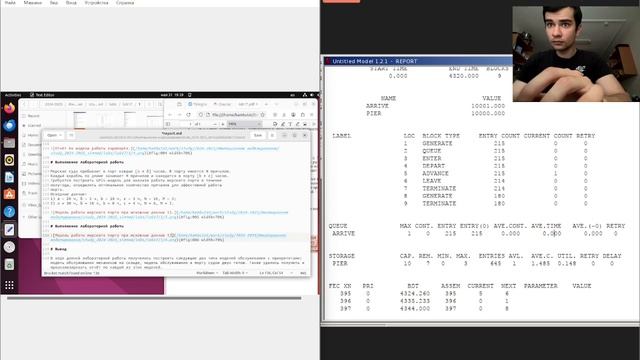
Task: Launch Thunderbird mail from the dock
Action: pos(9,126)
